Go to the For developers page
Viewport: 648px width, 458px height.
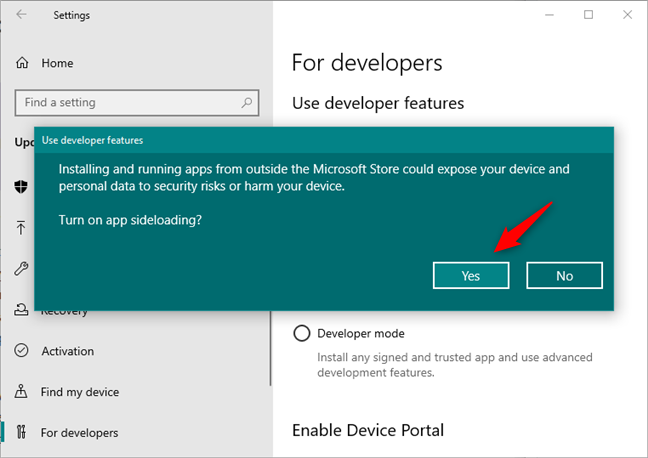click(x=79, y=433)
